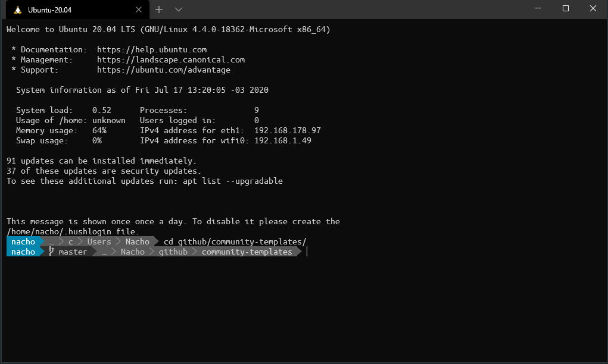Click the blue 'nacho' segment on the master line
The height and width of the screenshot is (364, 608).
(23, 252)
